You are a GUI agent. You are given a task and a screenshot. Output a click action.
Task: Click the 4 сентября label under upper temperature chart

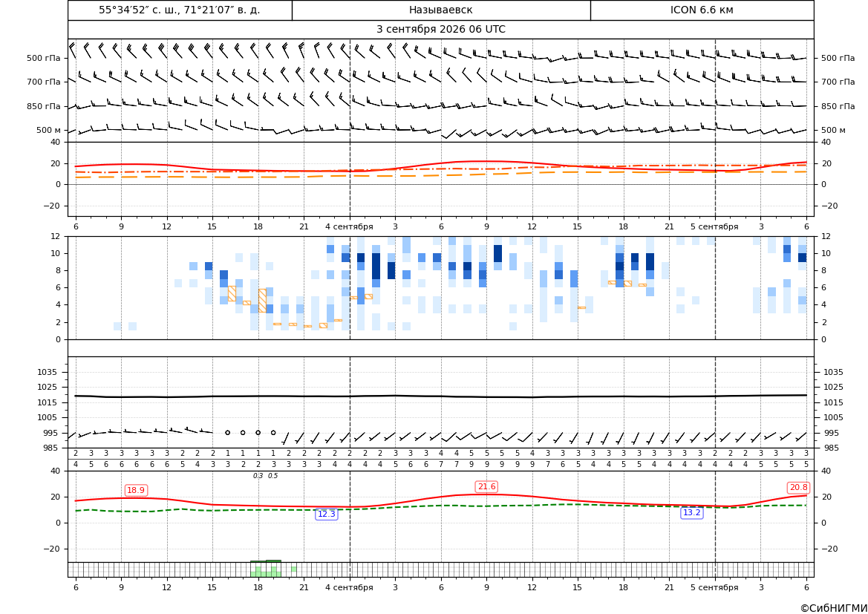[349, 226]
